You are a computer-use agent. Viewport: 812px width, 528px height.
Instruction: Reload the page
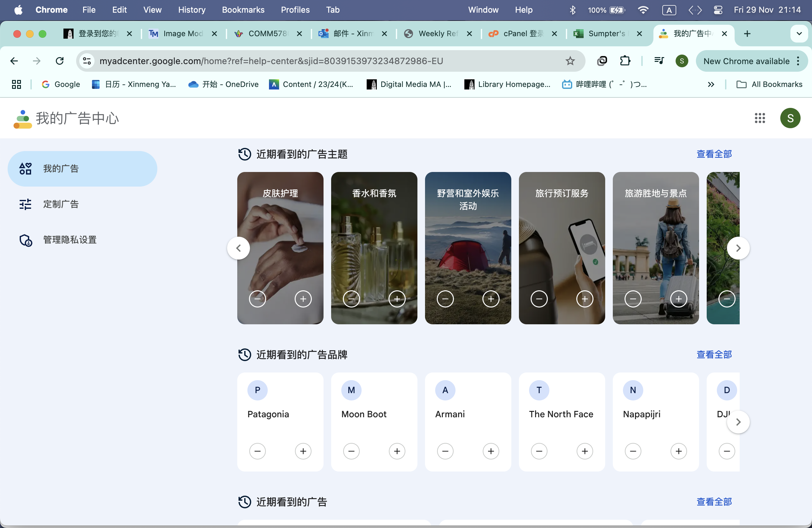click(x=60, y=61)
